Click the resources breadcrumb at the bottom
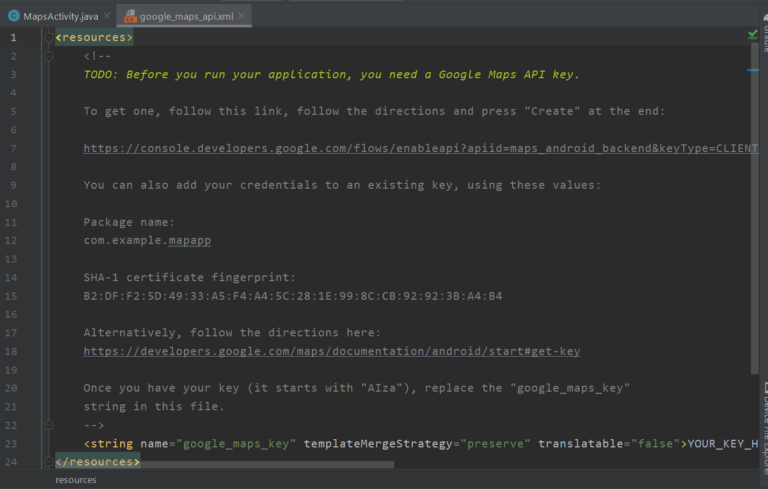This screenshot has width=768, height=489. [x=76, y=480]
